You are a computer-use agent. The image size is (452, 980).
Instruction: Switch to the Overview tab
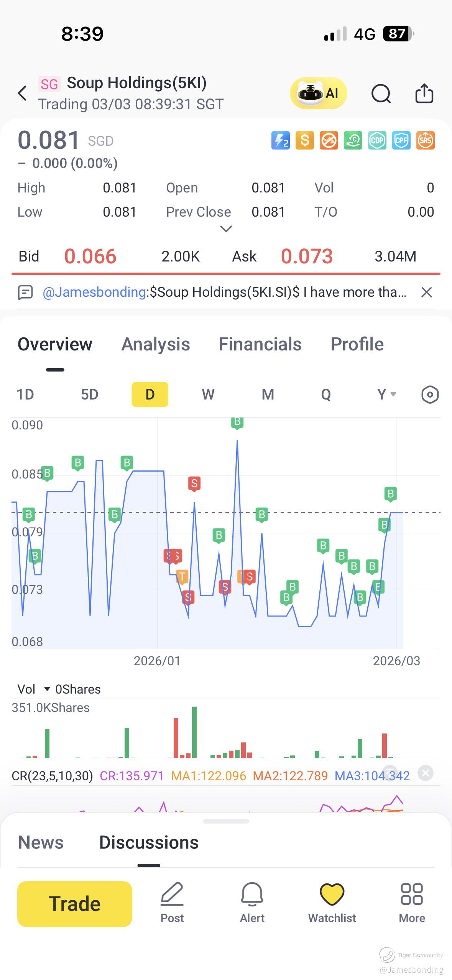[x=55, y=344]
